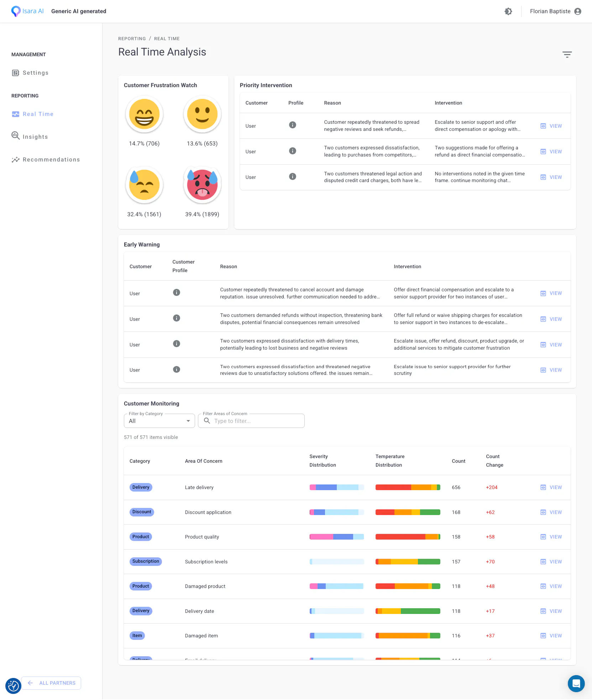Viewport: 592px width, 700px height.
Task: Click the Filter Areas of Concern field
Action: click(x=251, y=421)
